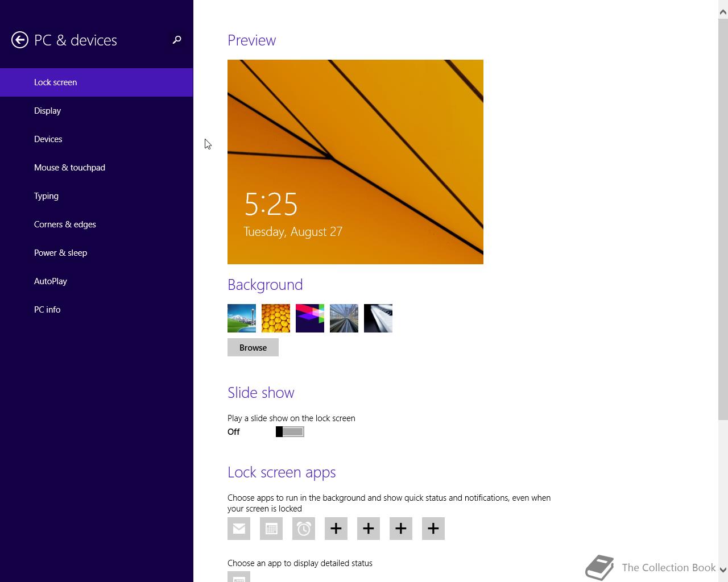Go to Corners & edges settings

(97, 225)
